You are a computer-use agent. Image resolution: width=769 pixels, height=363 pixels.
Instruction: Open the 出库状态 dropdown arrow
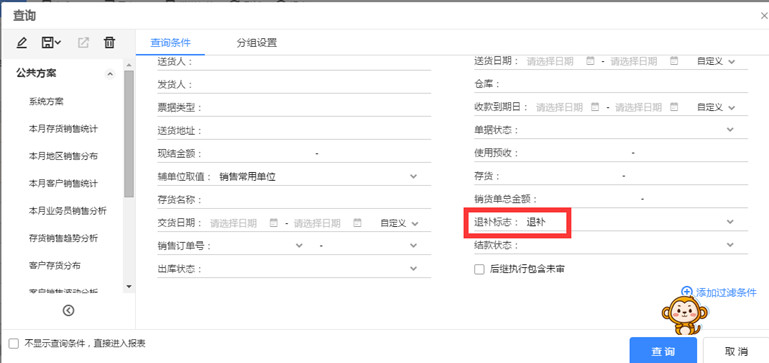413,268
